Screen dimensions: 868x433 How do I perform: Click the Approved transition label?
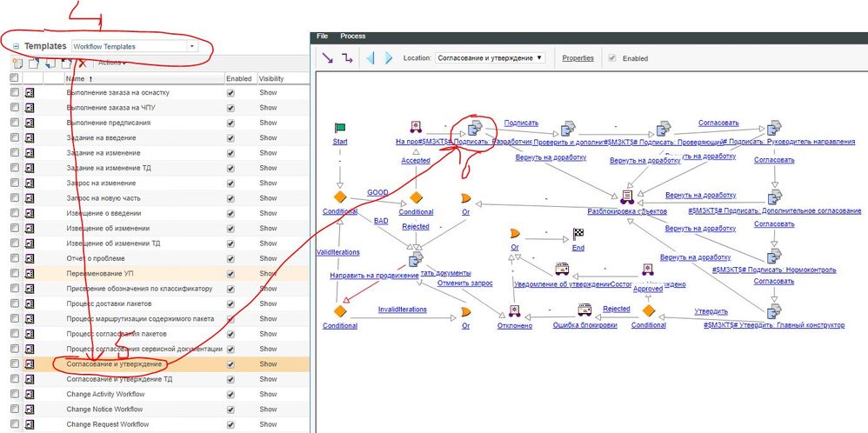click(x=648, y=289)
